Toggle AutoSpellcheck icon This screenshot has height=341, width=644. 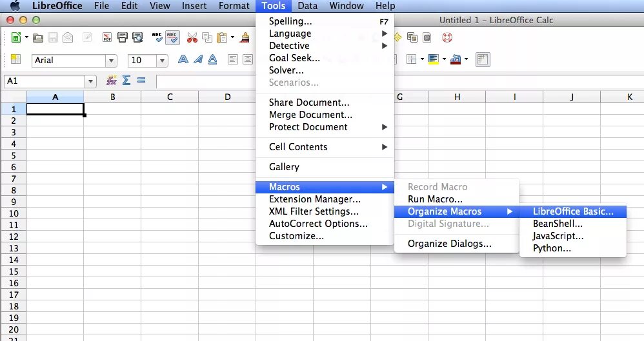(x=172, y=37)
